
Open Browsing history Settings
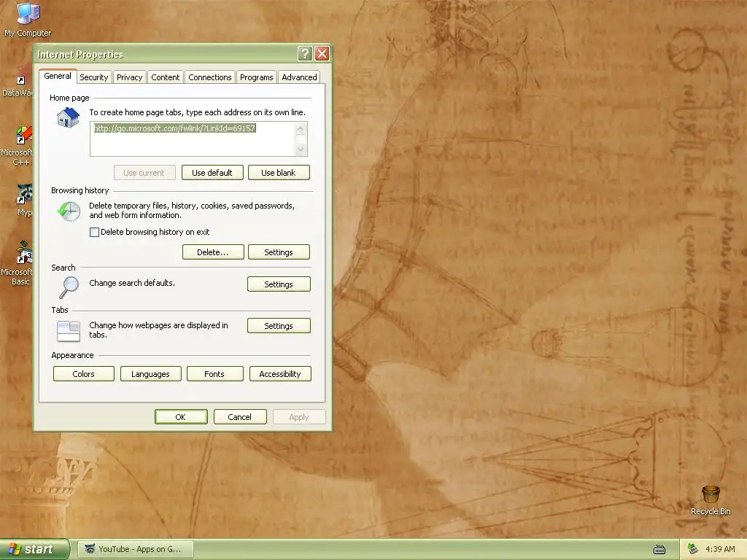(279, 252)
